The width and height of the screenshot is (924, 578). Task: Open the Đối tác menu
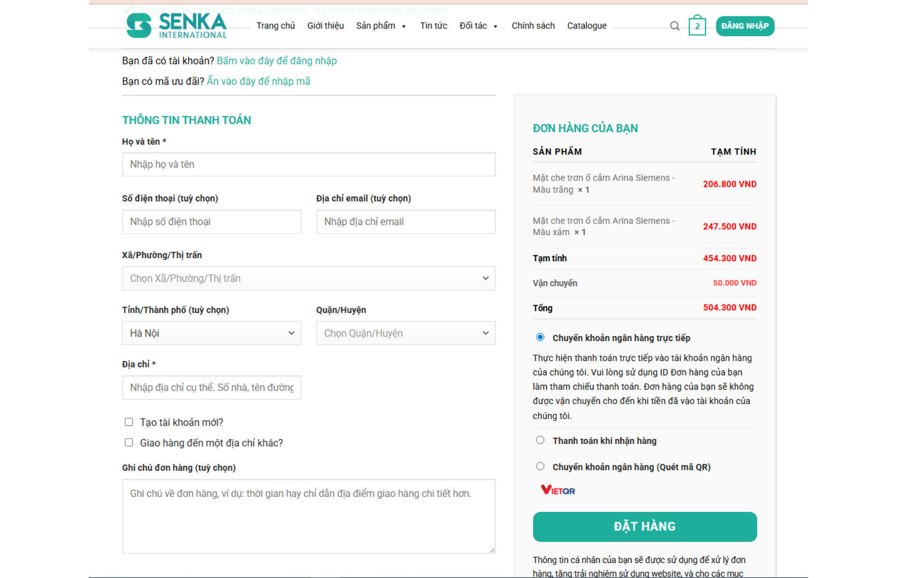(478, 26)
